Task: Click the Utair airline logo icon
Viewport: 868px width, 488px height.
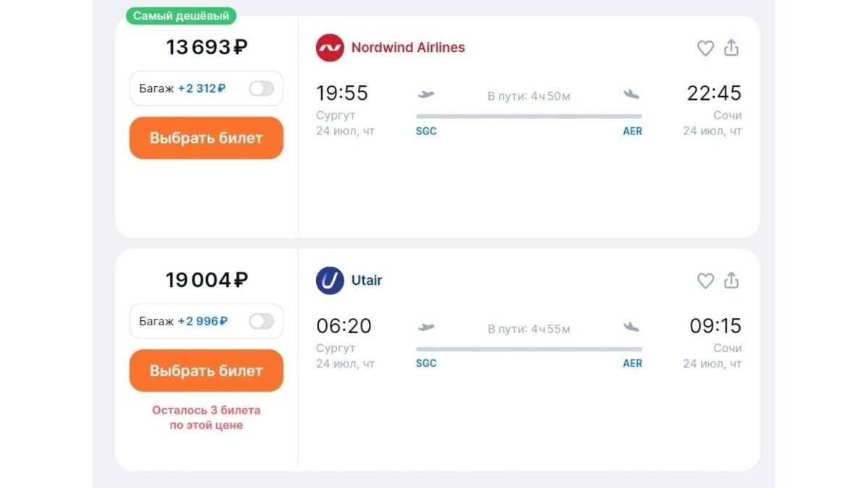Action: point(328,281)
